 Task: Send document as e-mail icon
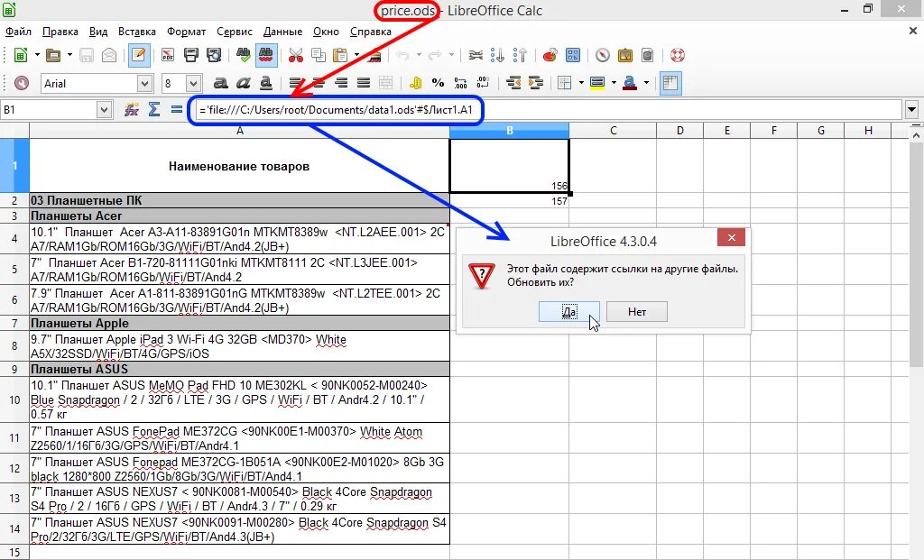click(109, 55)
